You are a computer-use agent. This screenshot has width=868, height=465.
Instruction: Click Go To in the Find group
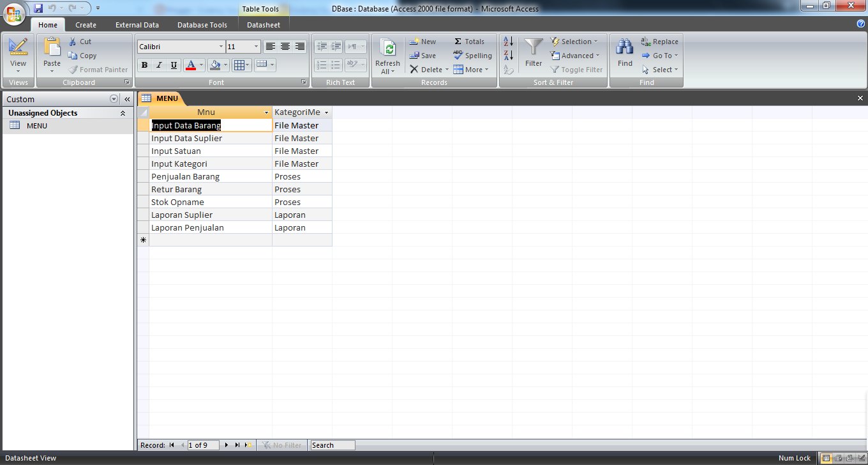pos(659,56)
